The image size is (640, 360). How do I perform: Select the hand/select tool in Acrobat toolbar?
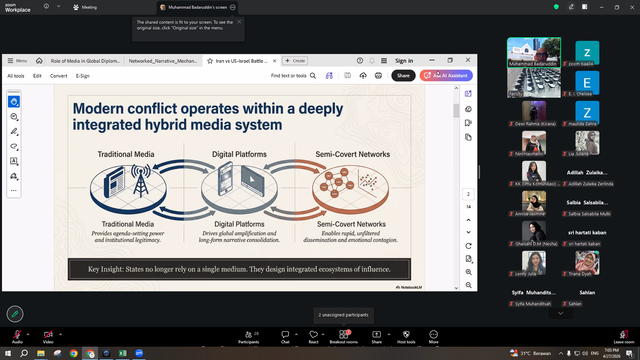pyautogui.click(x=14, y=101)
